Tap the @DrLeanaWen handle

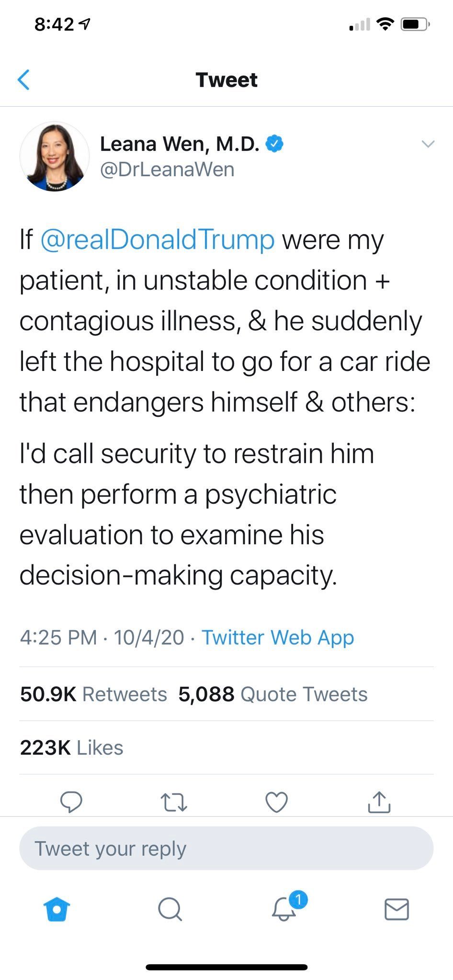click(167, 169)
